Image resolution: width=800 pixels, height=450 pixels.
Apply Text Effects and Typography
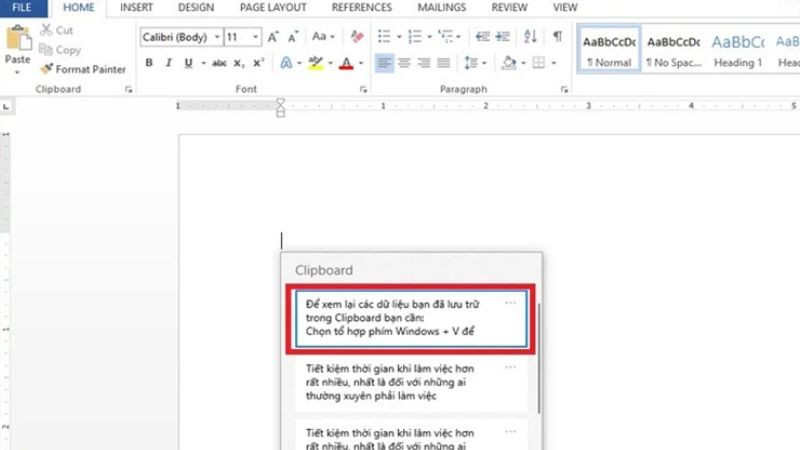[287, 63]
